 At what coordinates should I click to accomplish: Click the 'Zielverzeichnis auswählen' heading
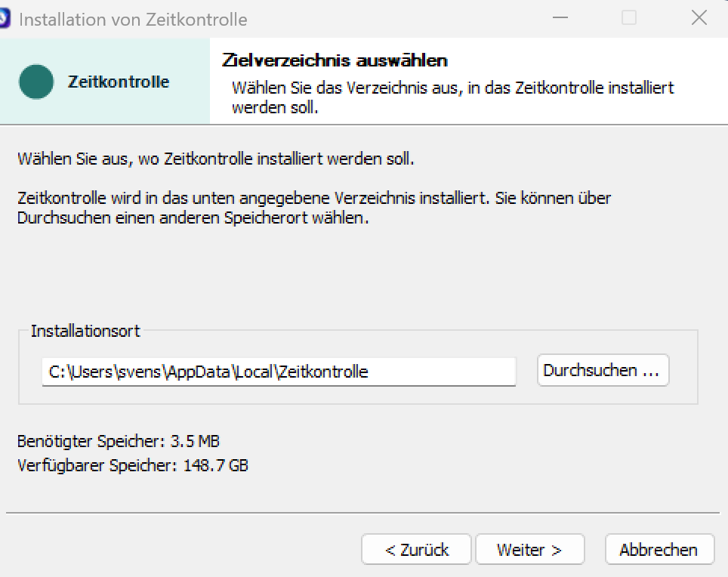[x=335, y=60]
